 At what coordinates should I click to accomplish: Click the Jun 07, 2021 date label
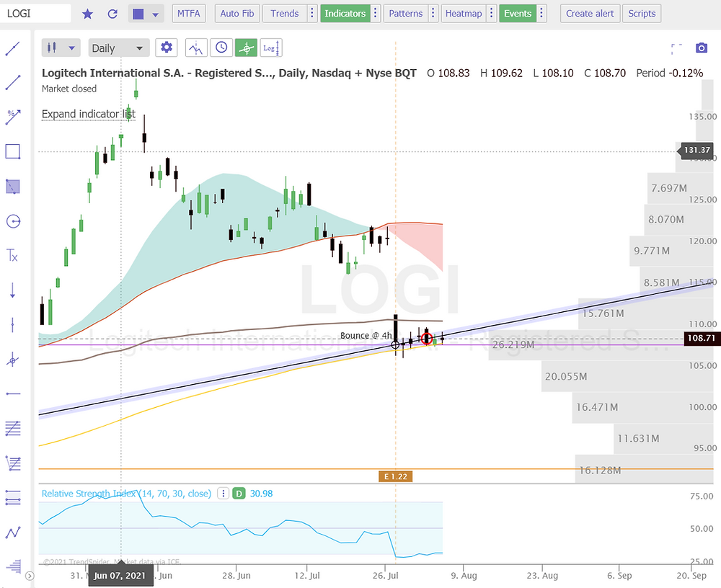[x=120, y=576]
